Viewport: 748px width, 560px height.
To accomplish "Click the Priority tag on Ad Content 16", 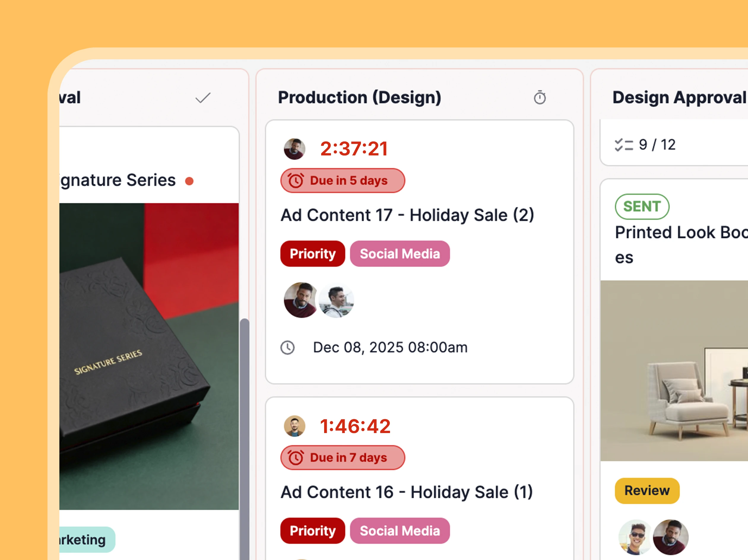I will pos(312,531).
